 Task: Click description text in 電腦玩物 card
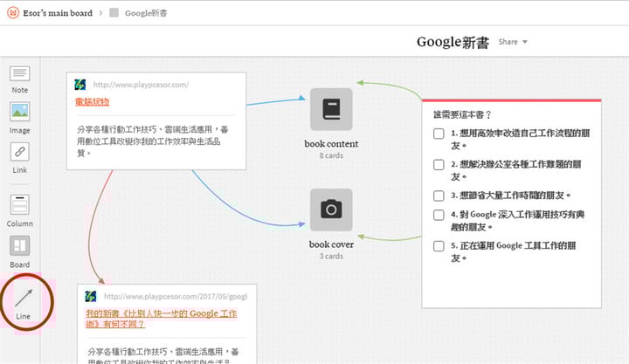point(152,141)
